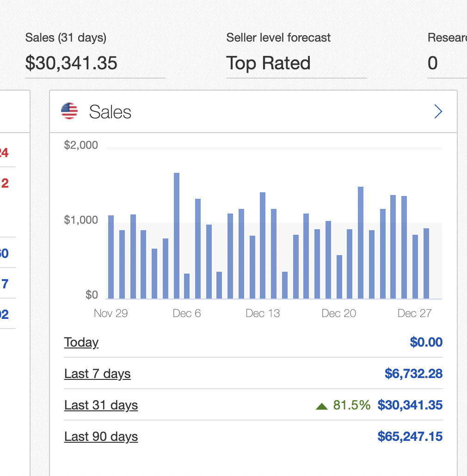Open the Last 31 days link
This screenshot has width=467, height=476.
(101, 405)
